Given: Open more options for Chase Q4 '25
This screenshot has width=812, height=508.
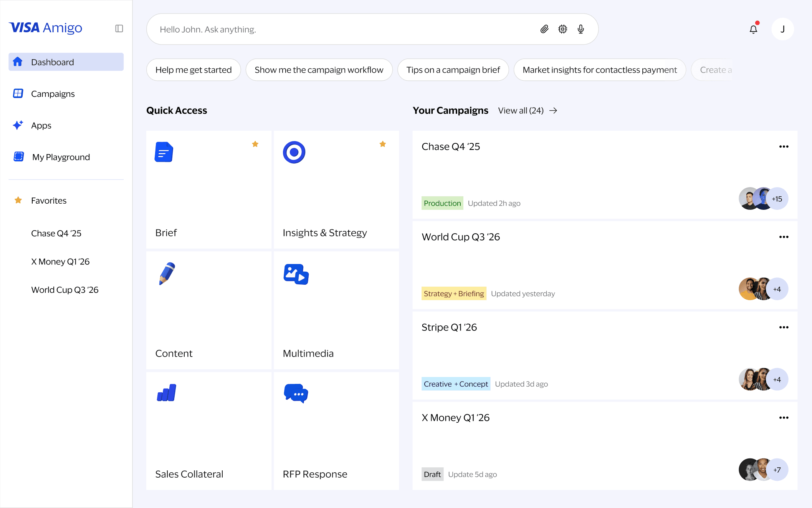Looking at the screenshot, I should pyautogui.click(x=784, y=146).
